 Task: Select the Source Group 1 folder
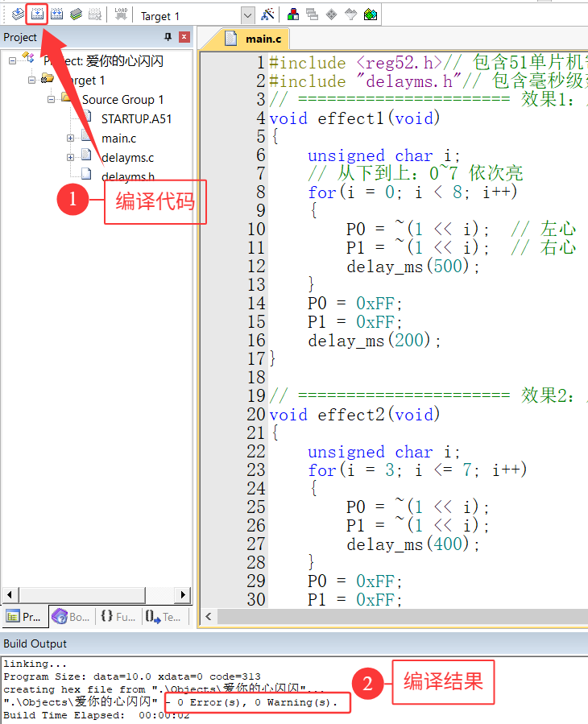point(123,100)
